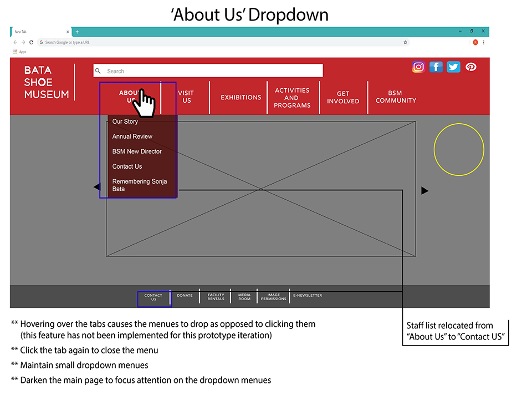Open the Instagram social icon
Image resolution: width=532 pixels, height=405 pixels.
(x=418, y=67)
